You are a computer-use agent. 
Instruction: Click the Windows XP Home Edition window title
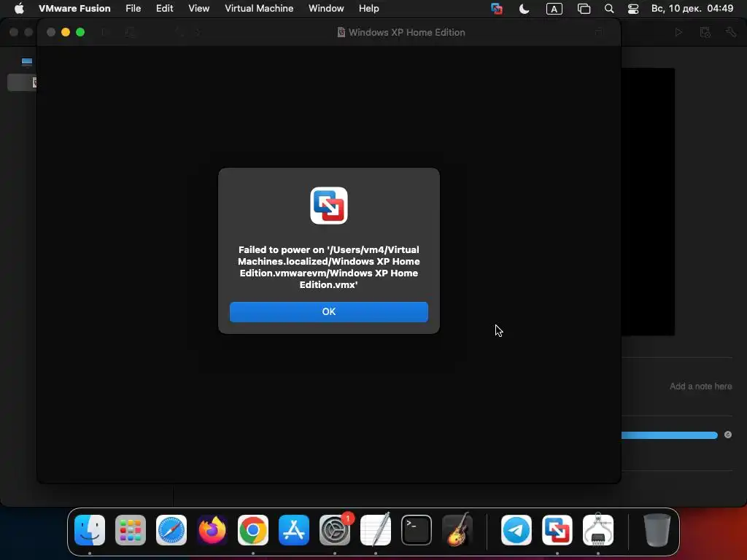406,32
